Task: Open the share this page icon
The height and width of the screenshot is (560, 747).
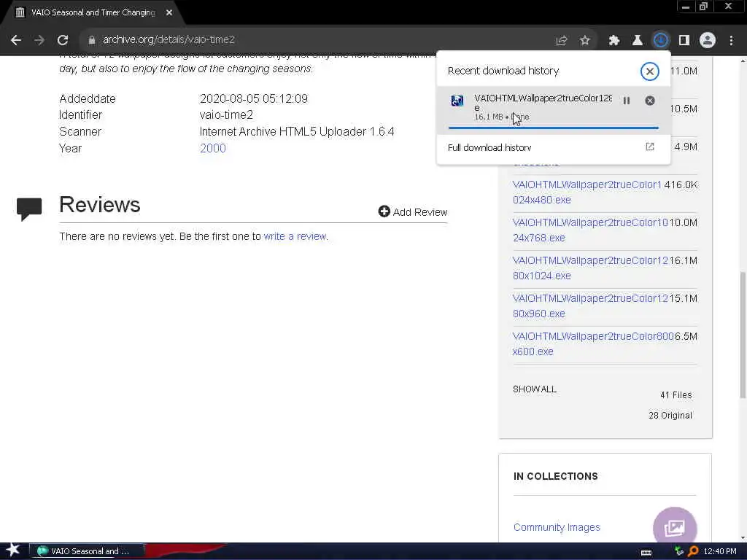Action: pos(562,41)
